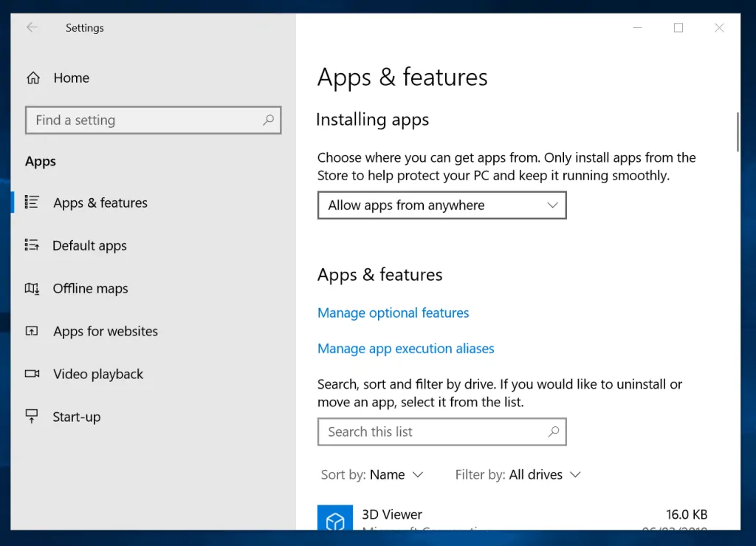Click the Apps & features list icon

pos(32,202)
